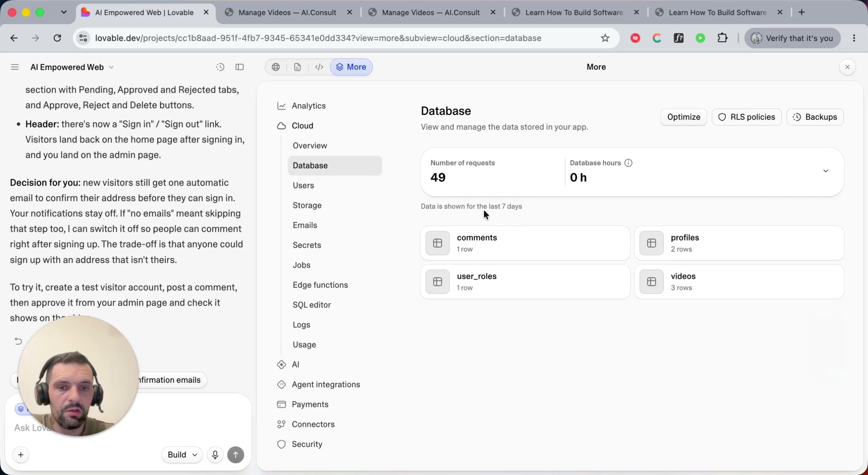Click Verify that it's you profile button
The width and height of the screenshot is (868, 475).
pos(792,38)
